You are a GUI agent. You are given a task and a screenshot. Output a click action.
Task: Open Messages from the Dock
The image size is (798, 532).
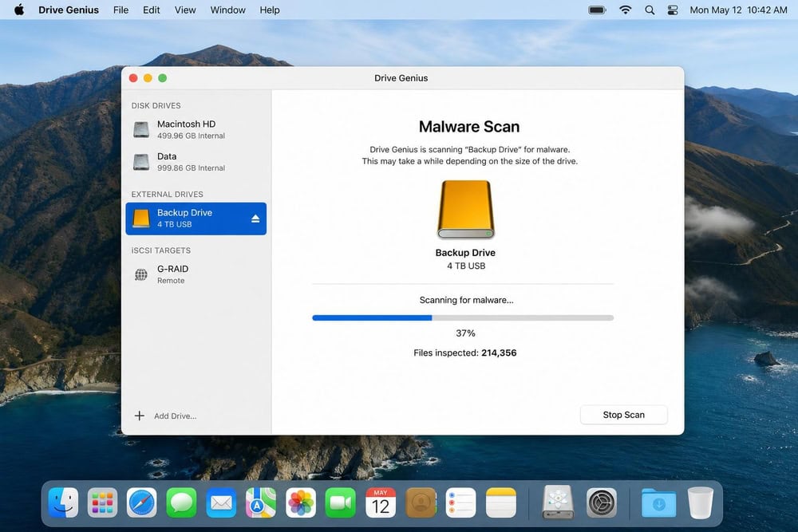[181, 502]
